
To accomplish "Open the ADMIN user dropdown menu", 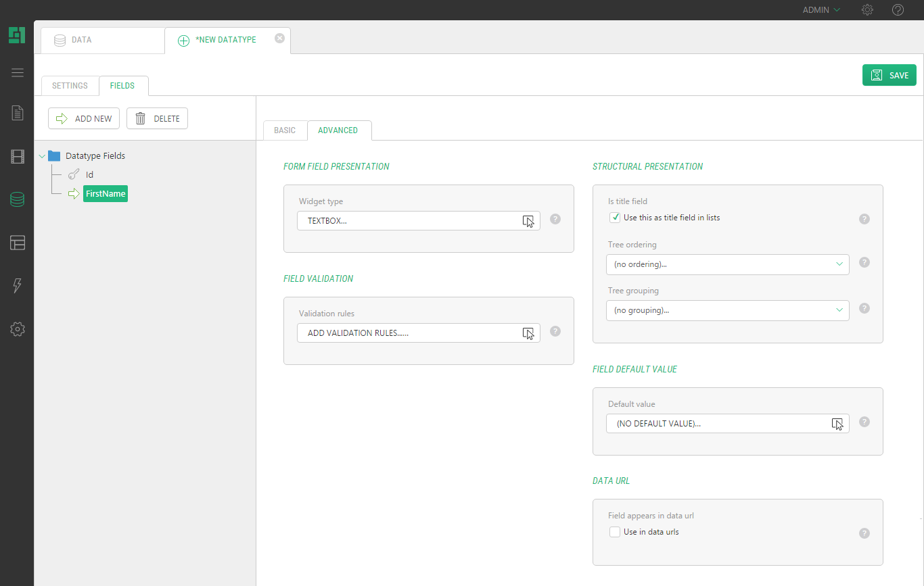I will tap(821, 10).
